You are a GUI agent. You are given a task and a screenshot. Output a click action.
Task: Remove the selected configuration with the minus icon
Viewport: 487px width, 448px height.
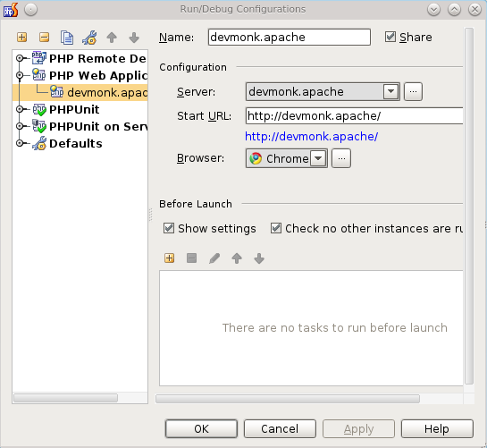tap(45, 38)
